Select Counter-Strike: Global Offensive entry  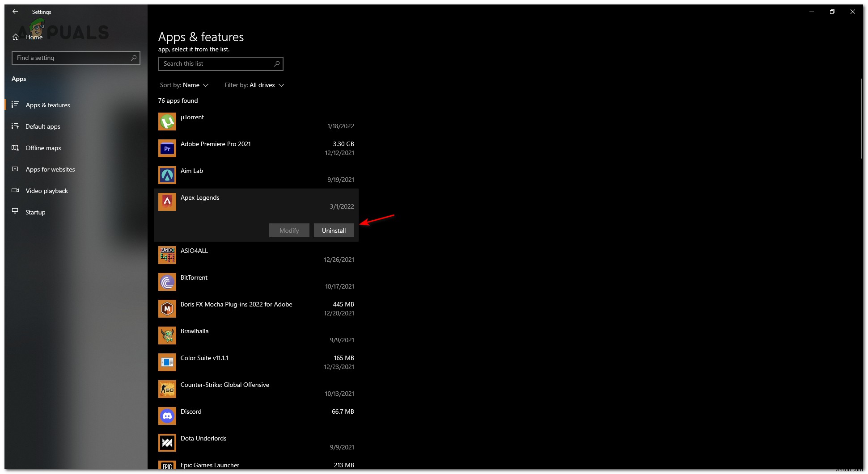point(256,389)
